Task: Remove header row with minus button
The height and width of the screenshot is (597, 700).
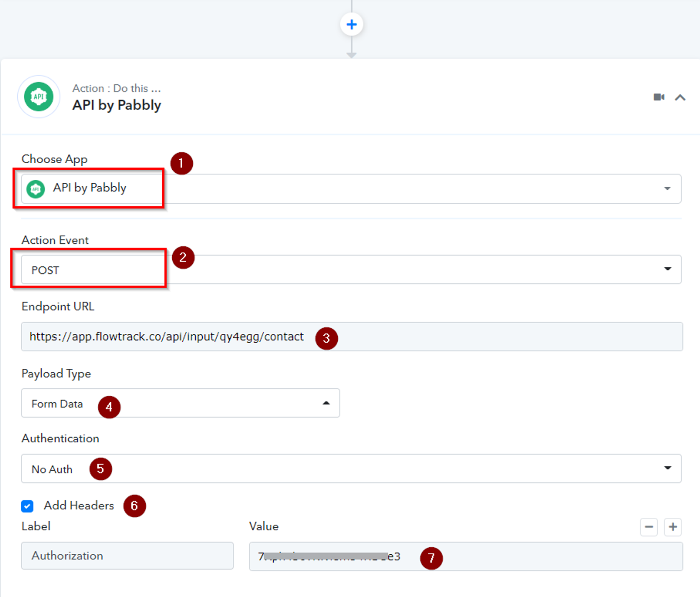Action: (x=649, y=527)
